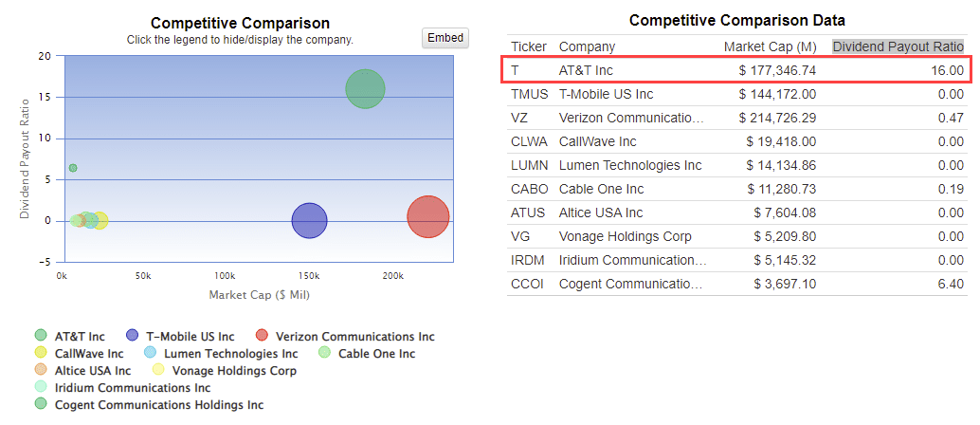The width and height of the screenshot is (980, 425).
Task: Hide T-Mobile US Inc legend marker
Action: point(132,336)
